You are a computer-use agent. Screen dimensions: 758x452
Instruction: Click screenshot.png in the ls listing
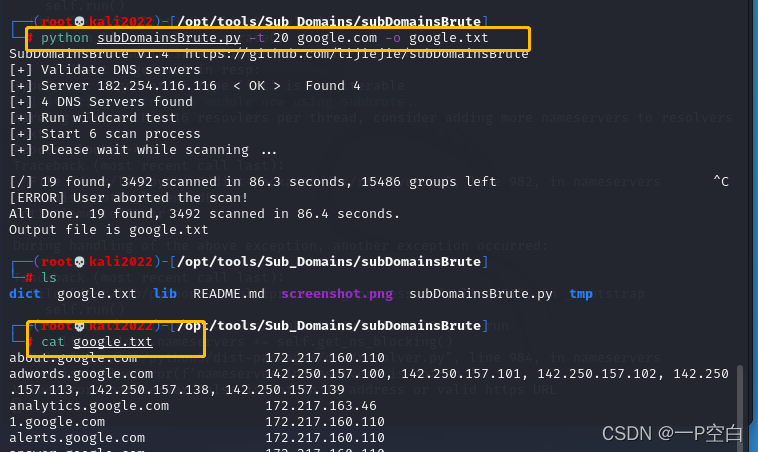[x=337, y=293]
